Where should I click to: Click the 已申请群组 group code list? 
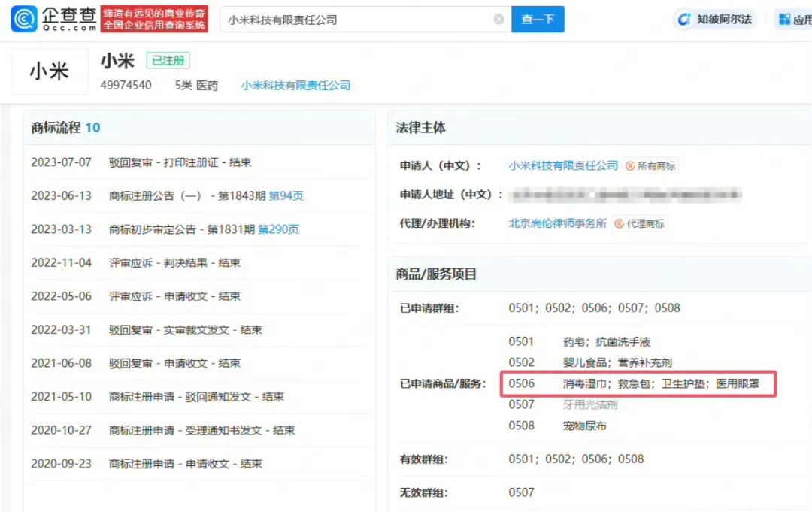[x=595, y=308]
